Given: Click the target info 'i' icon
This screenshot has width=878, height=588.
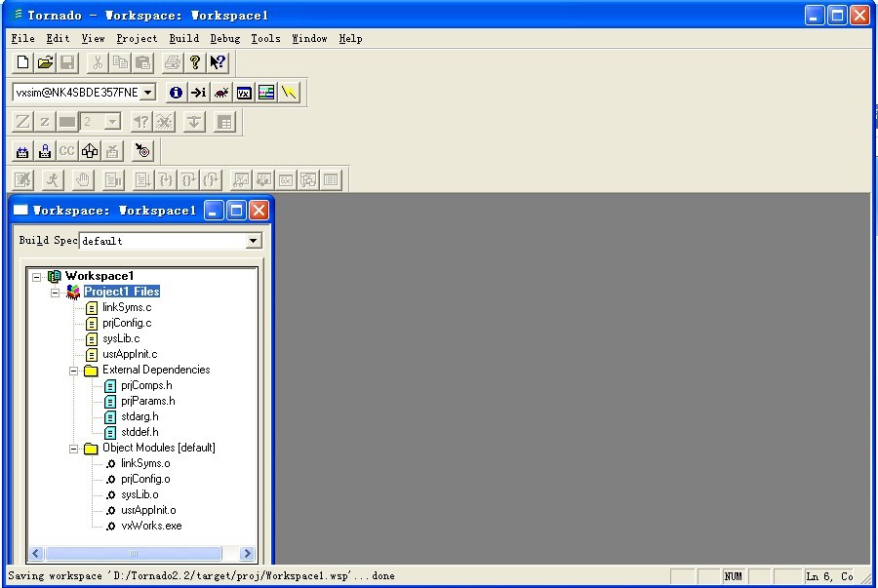Looking at the screenshot, I should 176,93.
